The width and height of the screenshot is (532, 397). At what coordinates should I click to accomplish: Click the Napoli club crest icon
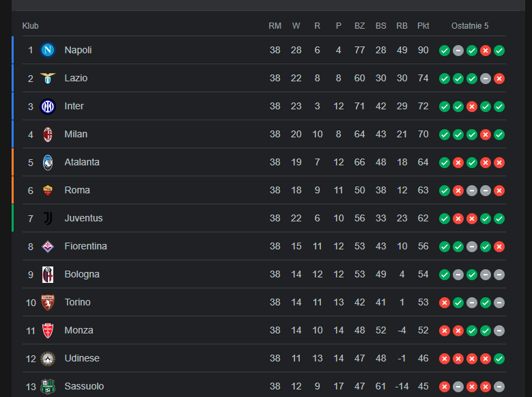[x=48, y=51]
